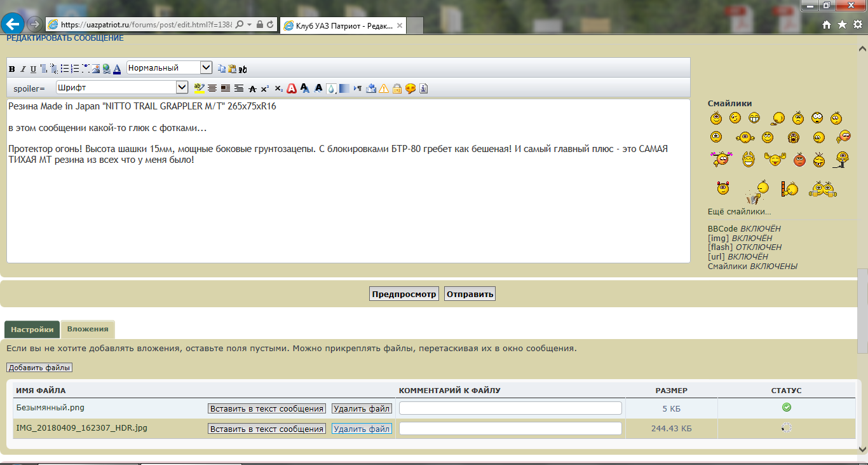868x465 pixels.
Task: Open the 'Ещё смайлики...' link
Action: [739, 212]
